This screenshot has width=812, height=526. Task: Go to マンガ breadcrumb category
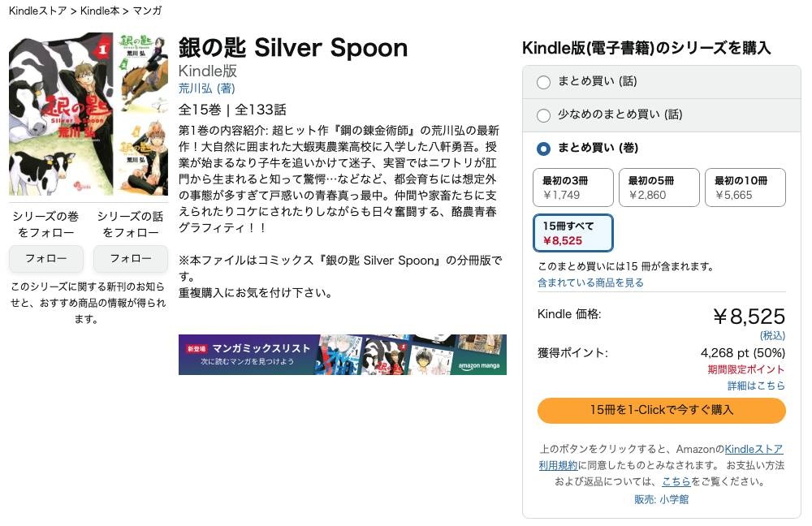(148, 11)
